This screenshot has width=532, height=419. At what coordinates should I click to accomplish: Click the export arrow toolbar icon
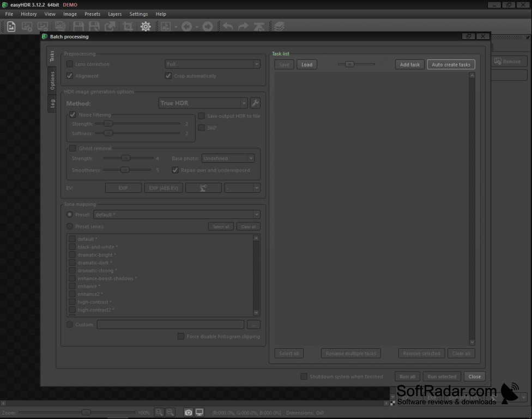[110, 26]
